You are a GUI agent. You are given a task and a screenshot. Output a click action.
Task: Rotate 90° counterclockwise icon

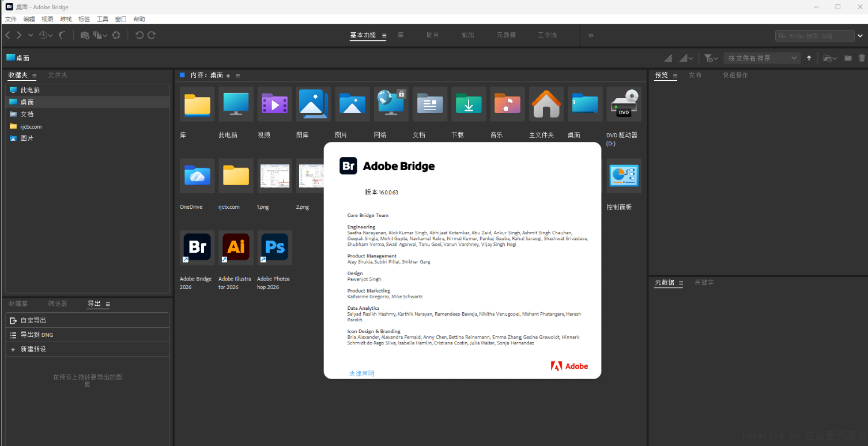point(139,35)
